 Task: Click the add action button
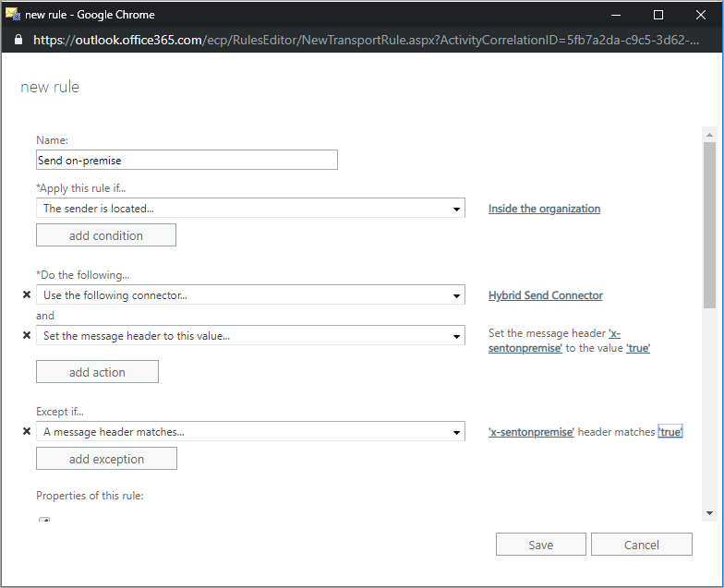(97, 372)
